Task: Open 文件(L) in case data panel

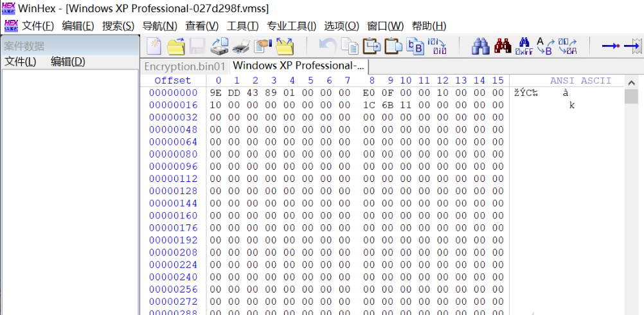Action: [20, 62]
